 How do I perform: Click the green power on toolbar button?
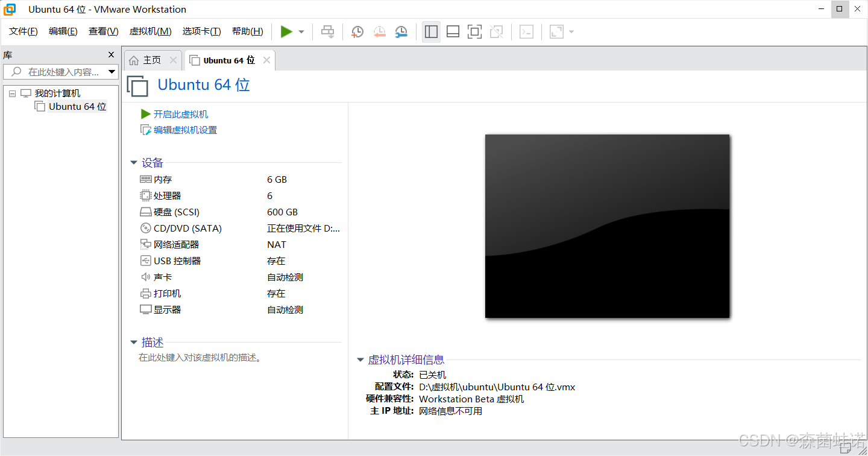(x=286, y=32)
